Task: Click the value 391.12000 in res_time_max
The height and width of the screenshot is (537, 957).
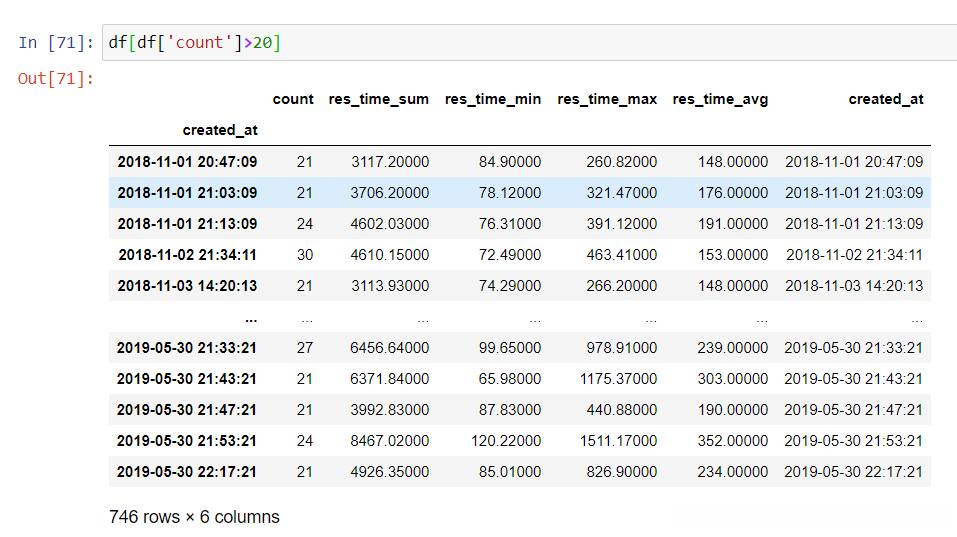Action: click(x=622, y=224)
